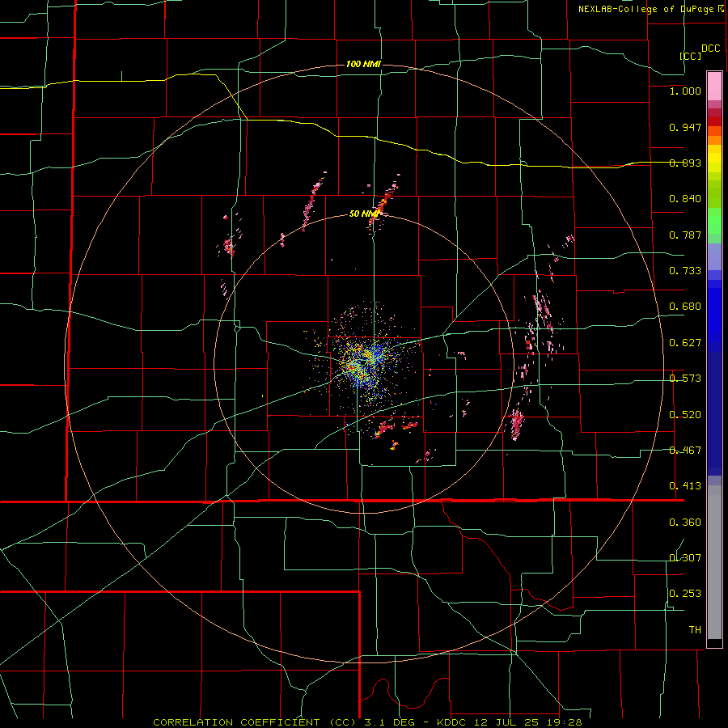
Task: Click the KDDC station identifier
Action: coord(453,722)
